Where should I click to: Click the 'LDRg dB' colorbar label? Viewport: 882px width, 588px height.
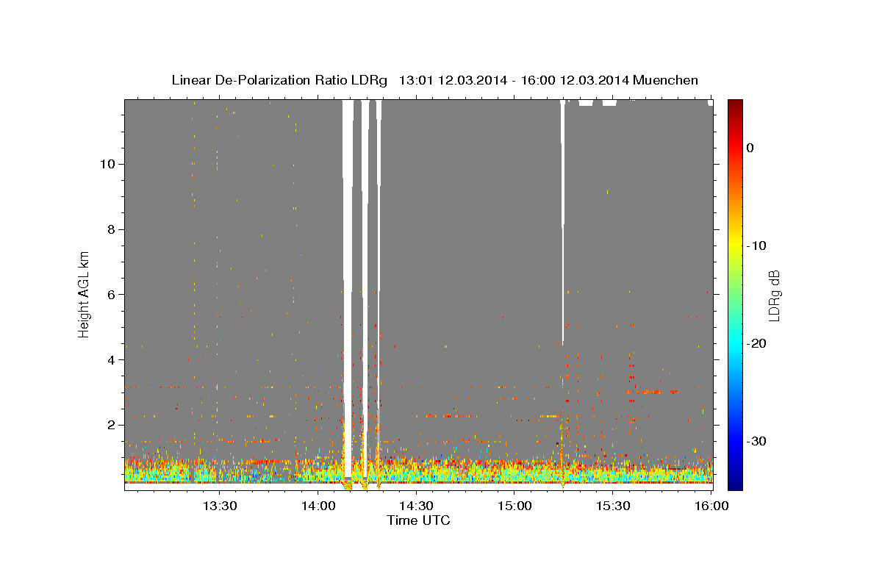tap(774, 295)
